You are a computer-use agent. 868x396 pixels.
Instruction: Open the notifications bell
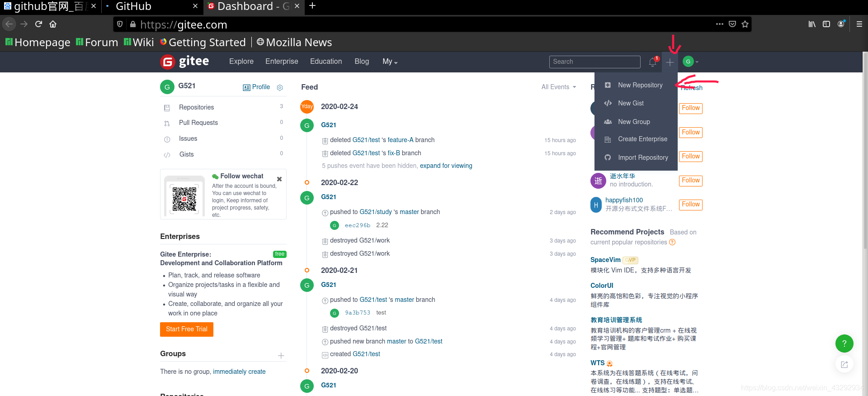click(652, 62)
